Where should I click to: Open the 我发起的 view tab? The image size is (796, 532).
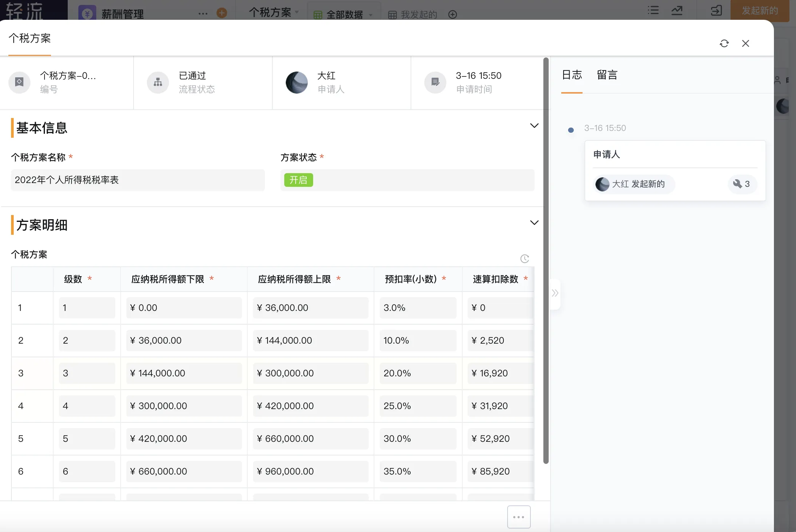[x=413, y=14]
